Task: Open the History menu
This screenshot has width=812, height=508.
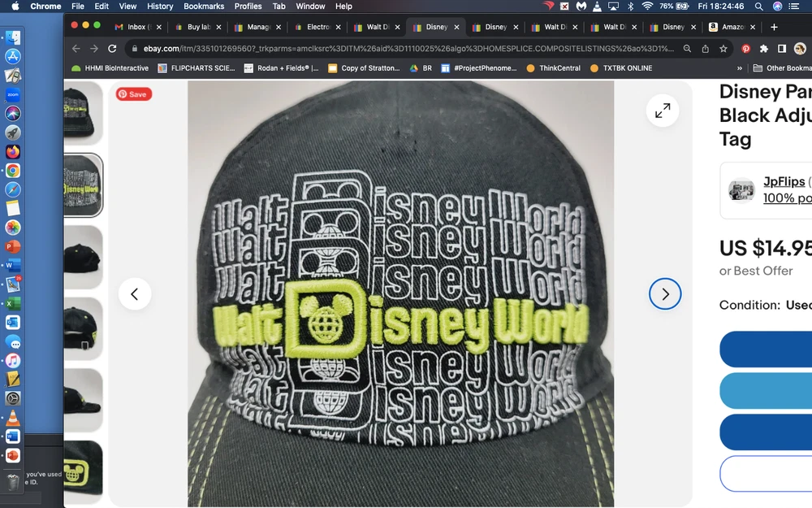Action: click(160, 7)
